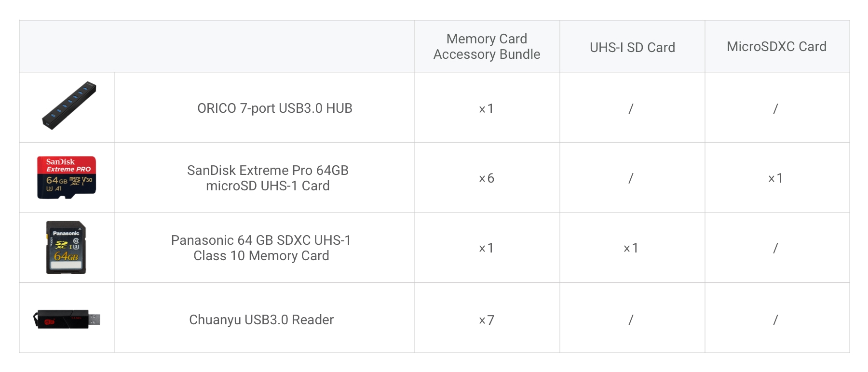868x372 pixels.
Task: Click the ORICO USB hub product image
Action: [69, 106]
